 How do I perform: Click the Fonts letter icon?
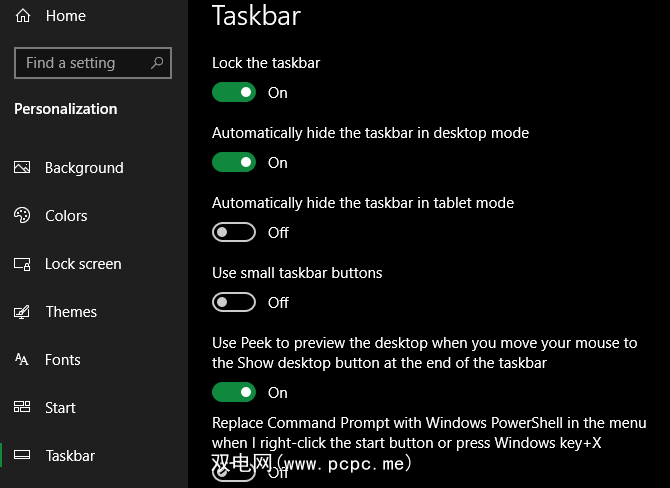[23, 360]
